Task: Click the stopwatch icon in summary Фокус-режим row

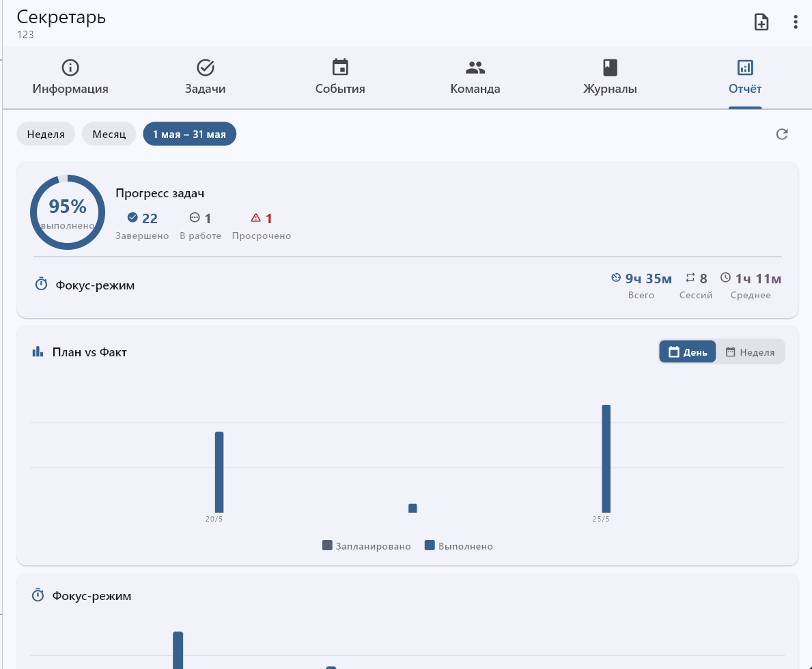Action: (42, 284)
